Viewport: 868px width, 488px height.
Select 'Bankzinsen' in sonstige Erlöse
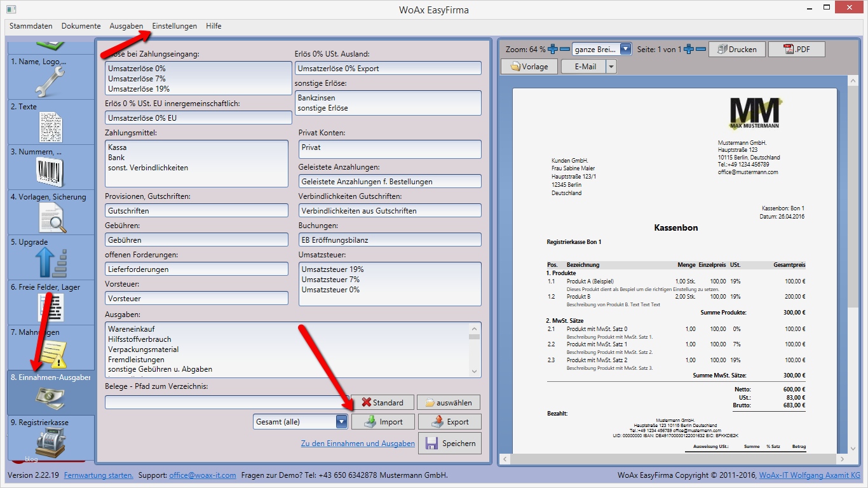316,98
